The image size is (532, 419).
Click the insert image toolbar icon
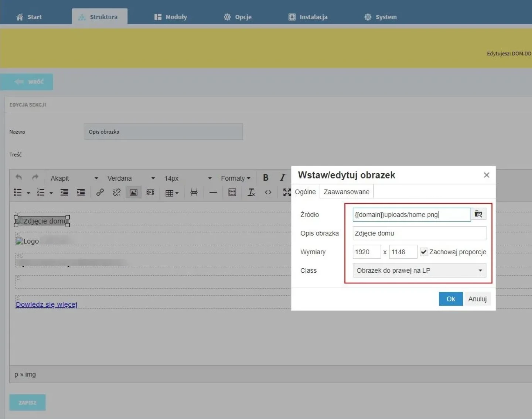pyautogui.click(x=133, y=193)
